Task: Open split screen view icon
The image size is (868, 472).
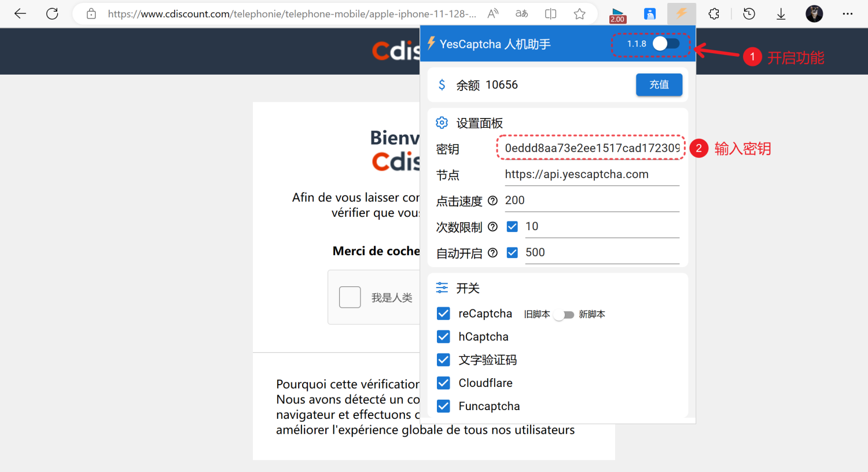Action: point(551,14)
